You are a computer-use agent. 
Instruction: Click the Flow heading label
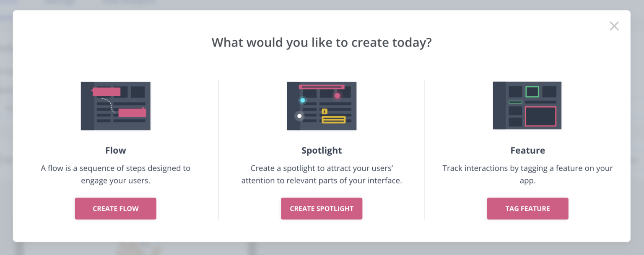[115, 150]
